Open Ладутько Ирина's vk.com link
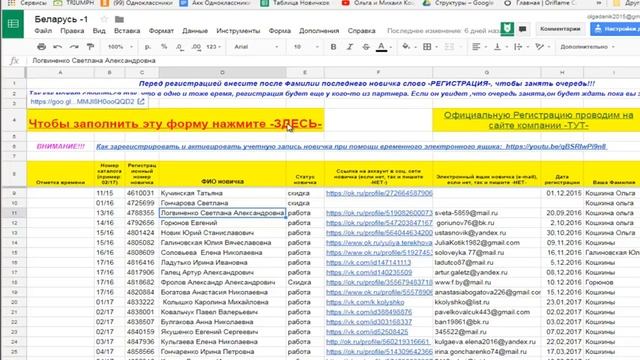Screen dimensions: 640x360 coord(369,262)
